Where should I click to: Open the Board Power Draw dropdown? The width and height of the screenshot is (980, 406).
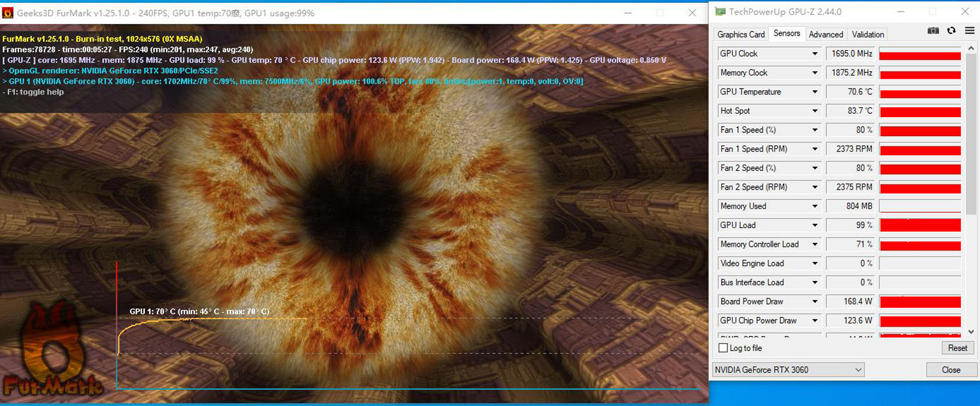click(x=815, y=302)
